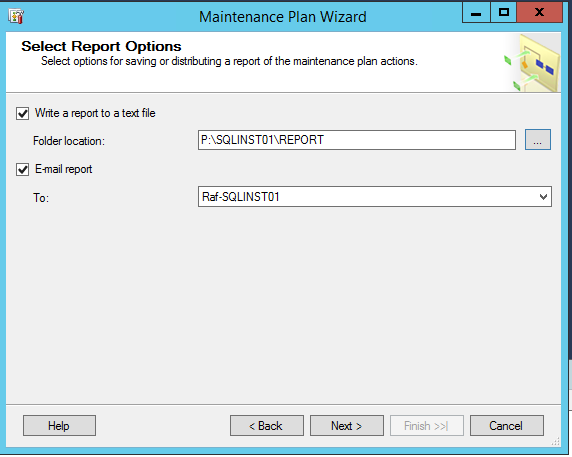Click the Maintenance Plan Wizard title-bar icon
572x457 pixels.
16,16
